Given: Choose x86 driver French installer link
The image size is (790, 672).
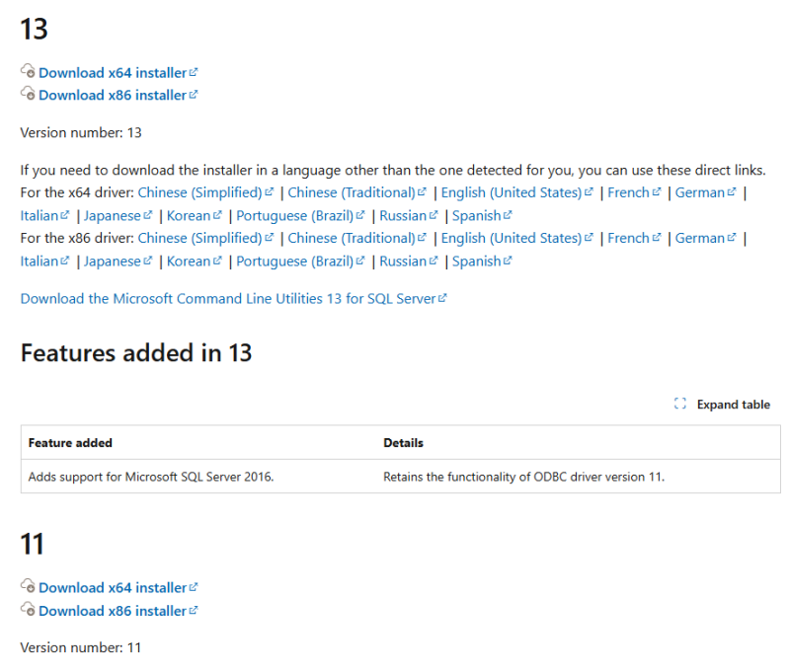Looking at the screenshot, I should (x=628, y=238).
